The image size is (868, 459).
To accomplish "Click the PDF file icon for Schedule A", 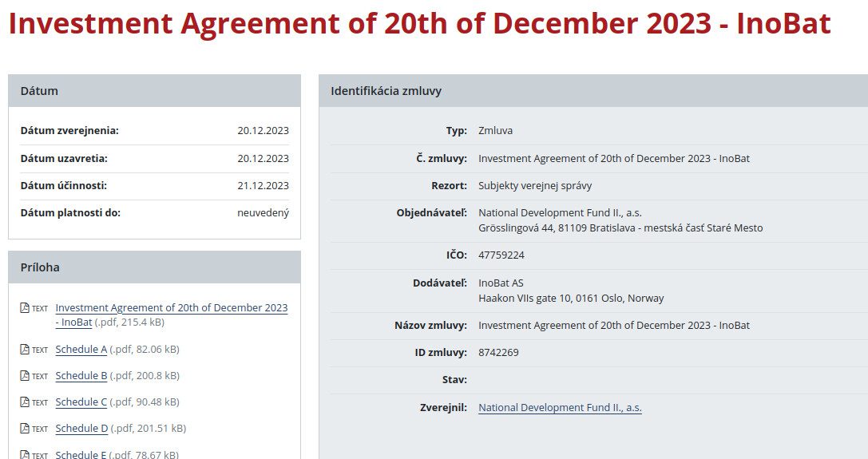I will coord(25,350).
